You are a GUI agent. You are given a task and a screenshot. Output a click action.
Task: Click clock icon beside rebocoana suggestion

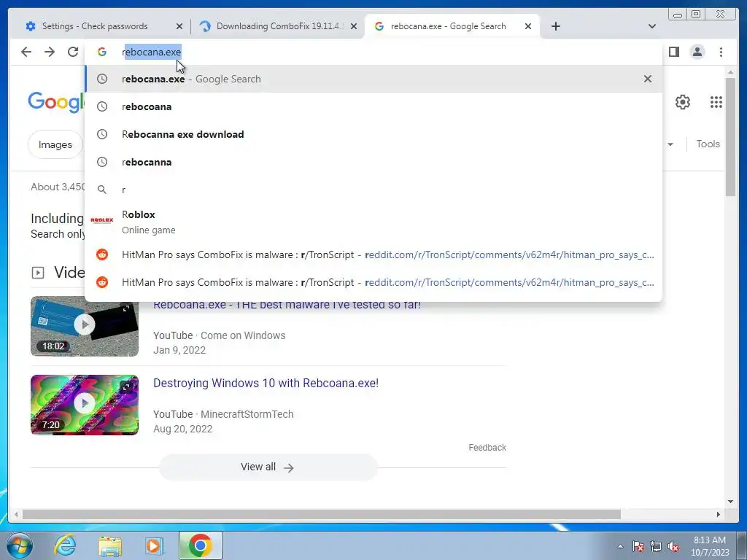[x=102, y=106]
